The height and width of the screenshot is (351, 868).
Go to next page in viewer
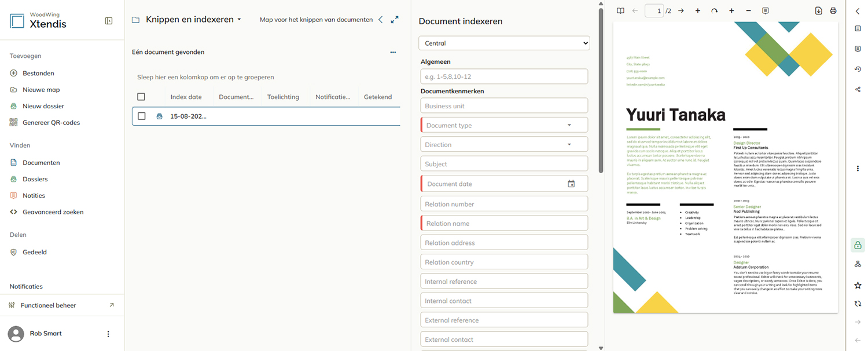681,10
